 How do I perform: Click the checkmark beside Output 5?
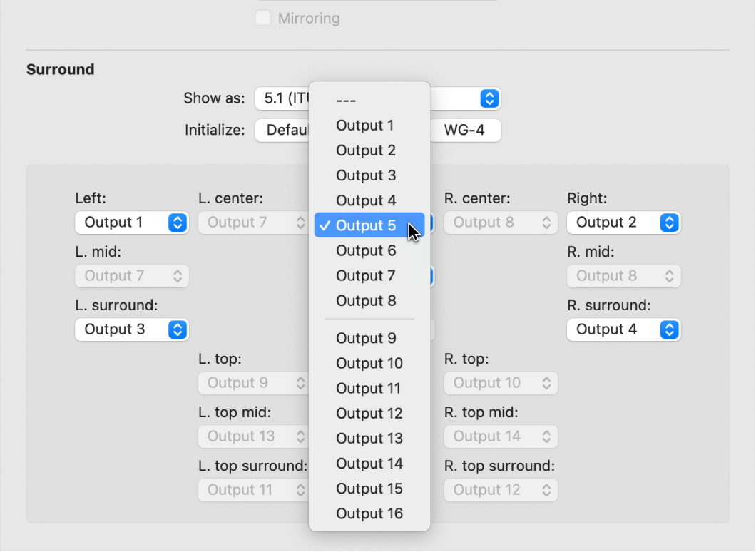325,225
